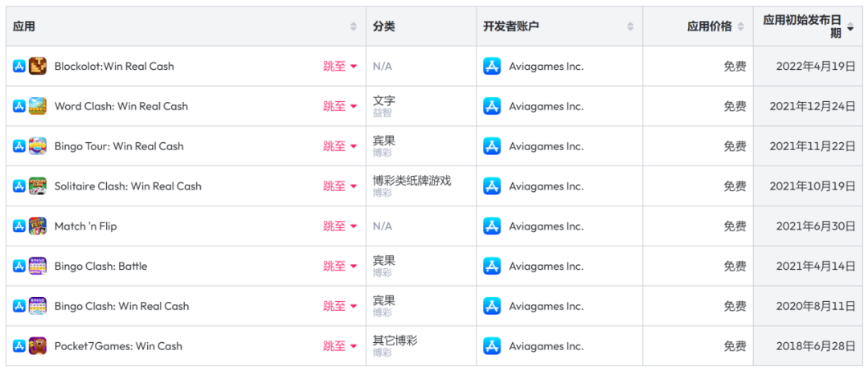
Task: Click App Store icon beside Bingo Clash: Battle
Action: (x=19, y=266)
